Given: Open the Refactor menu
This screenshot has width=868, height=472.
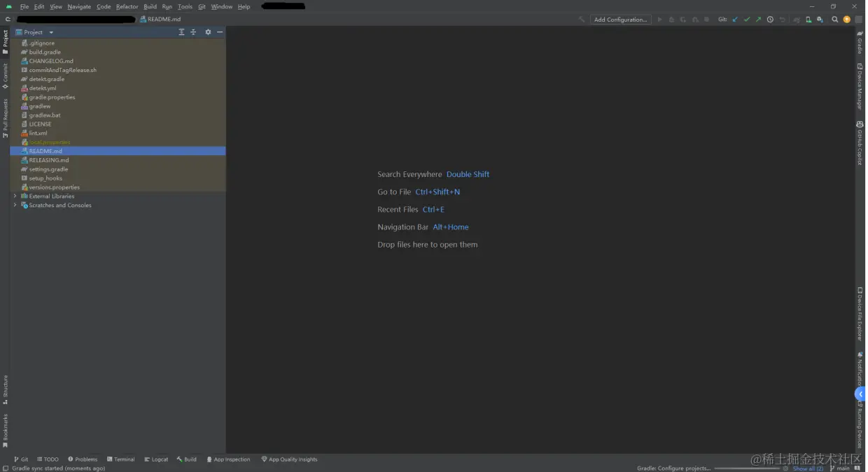Looking at the screenshot, I should (x=127, y=6).
